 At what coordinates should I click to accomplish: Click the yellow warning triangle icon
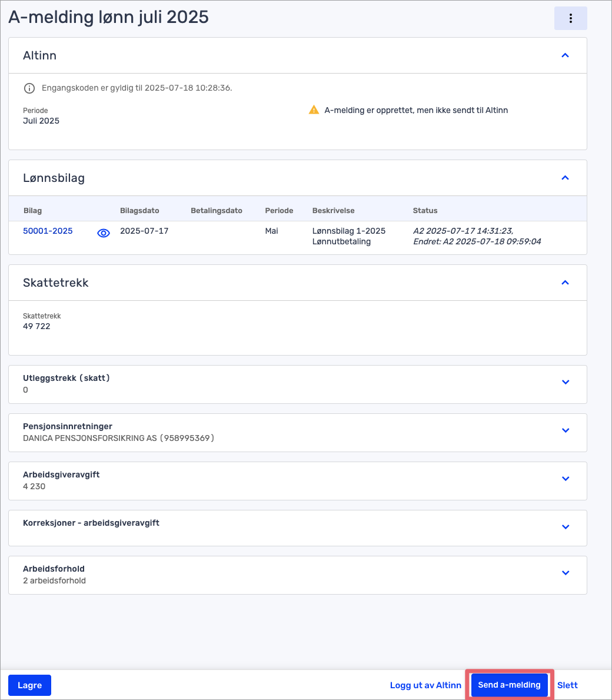tap(314, 110)
